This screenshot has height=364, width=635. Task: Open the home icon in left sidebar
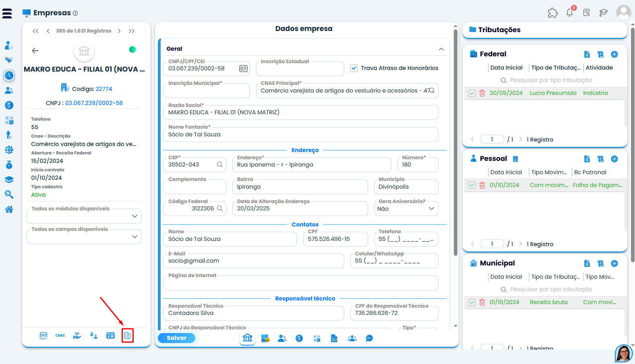pos(9,209)
